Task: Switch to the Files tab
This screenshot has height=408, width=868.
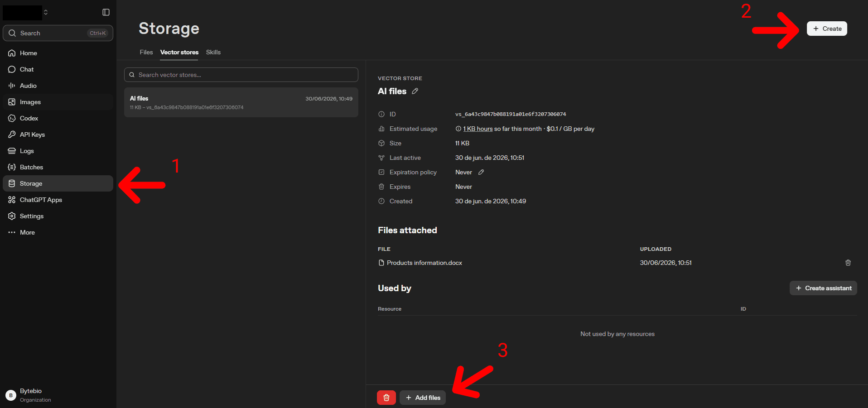Action: point(146,52)
